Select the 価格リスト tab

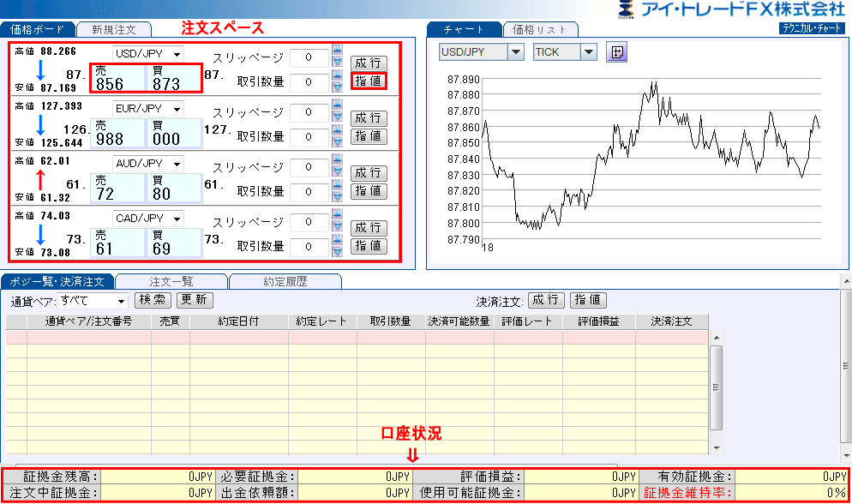pos(539,29)
